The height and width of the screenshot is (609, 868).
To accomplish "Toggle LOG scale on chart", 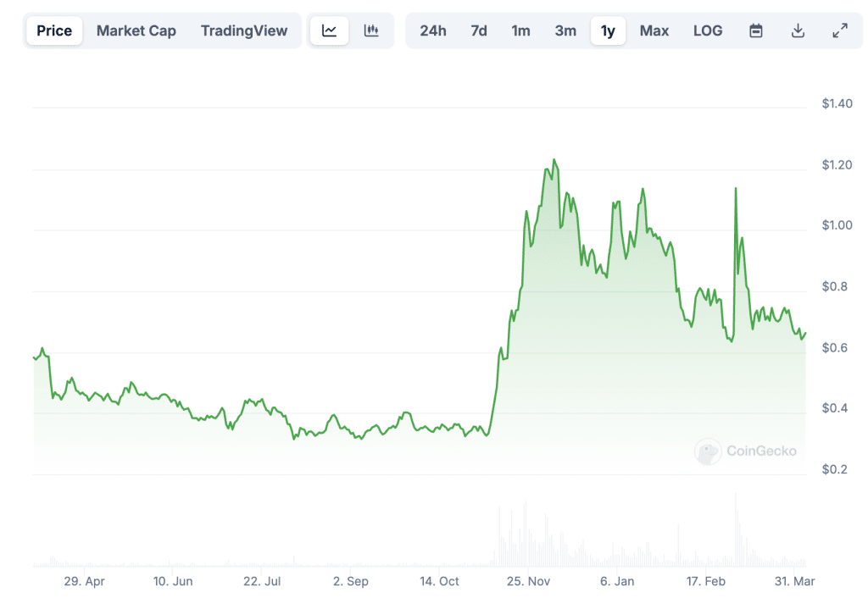I will 708,30.
